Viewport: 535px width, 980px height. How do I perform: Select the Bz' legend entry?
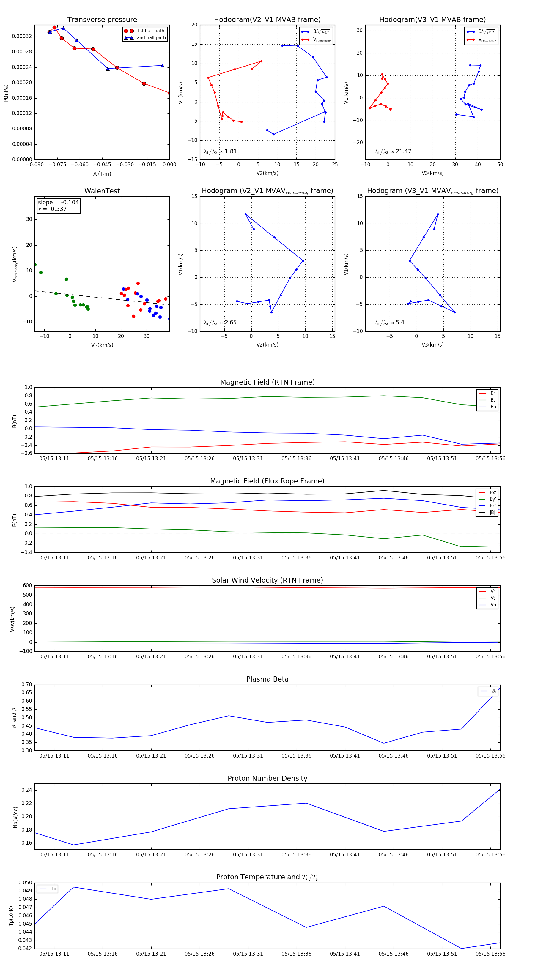[x=487, y=506]
